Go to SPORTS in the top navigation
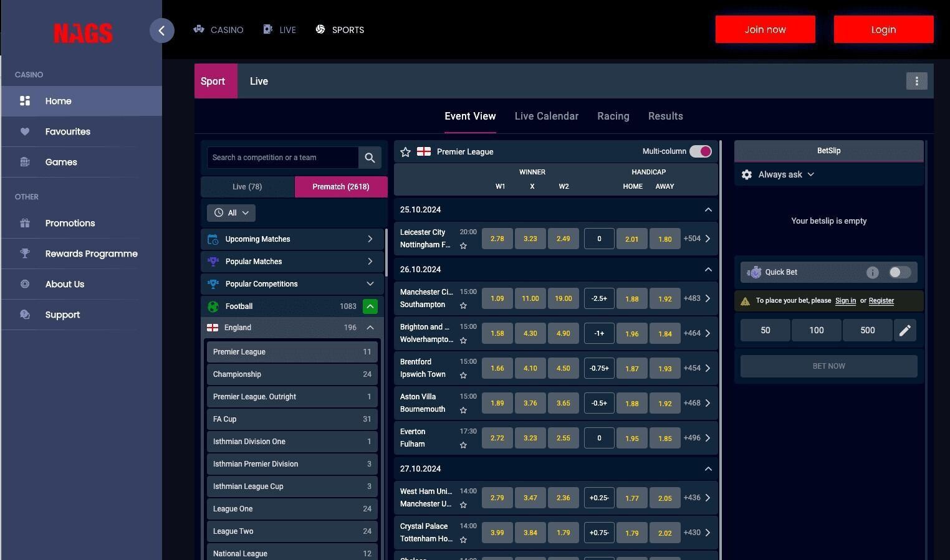 coord(340,30)
